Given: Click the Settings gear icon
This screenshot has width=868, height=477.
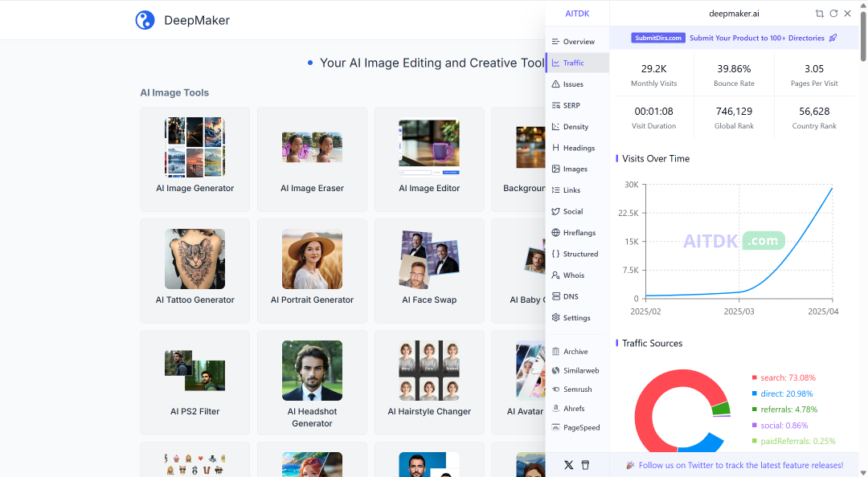Looking at the screenshot, I should tap(556, 318).
